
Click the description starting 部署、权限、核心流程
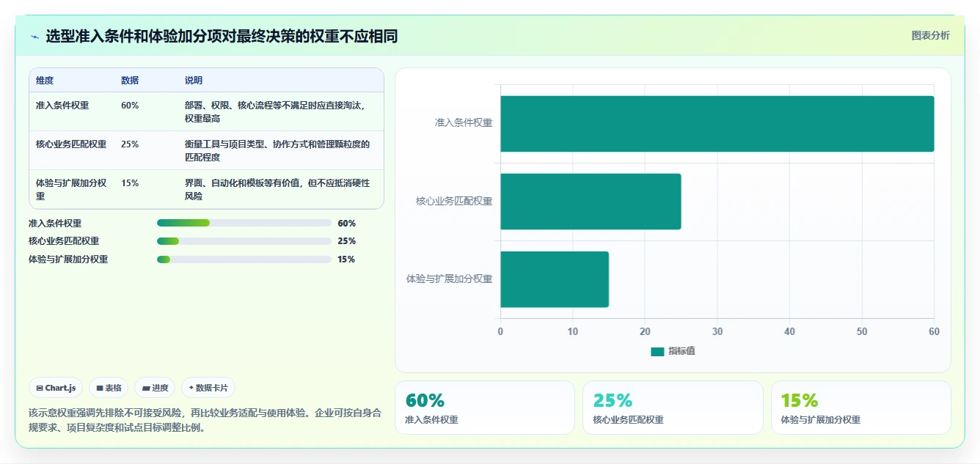tap(275, 112)
